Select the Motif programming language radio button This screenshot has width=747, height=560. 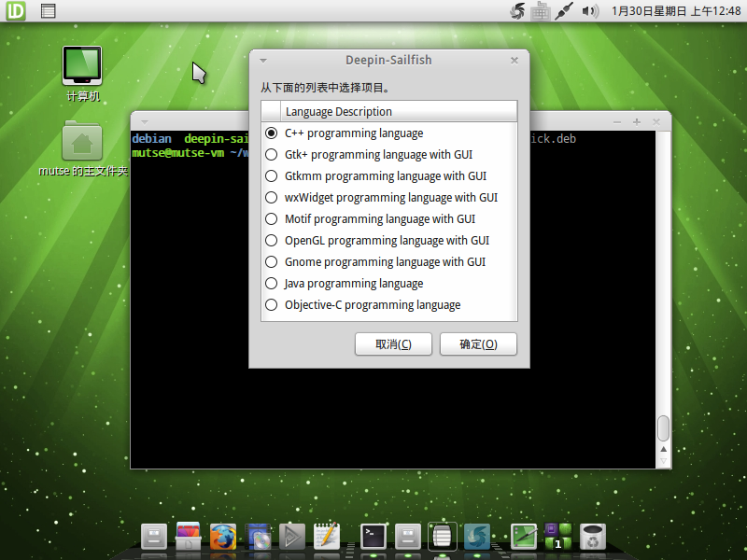(271, 218)
